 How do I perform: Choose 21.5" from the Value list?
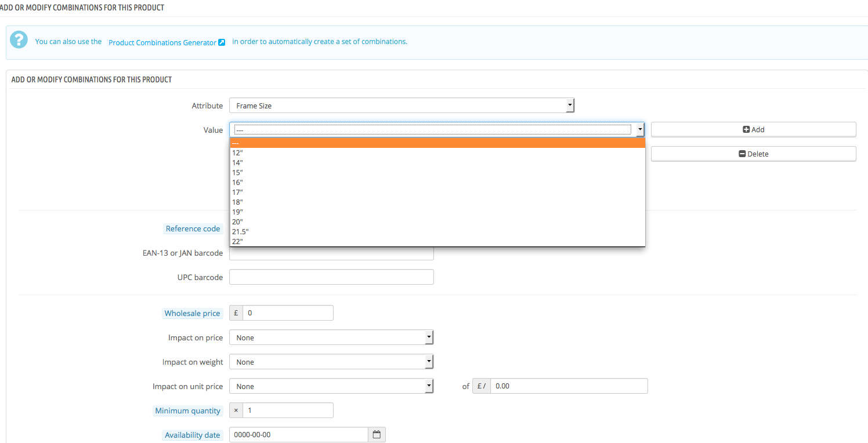[x=437, y=232]
